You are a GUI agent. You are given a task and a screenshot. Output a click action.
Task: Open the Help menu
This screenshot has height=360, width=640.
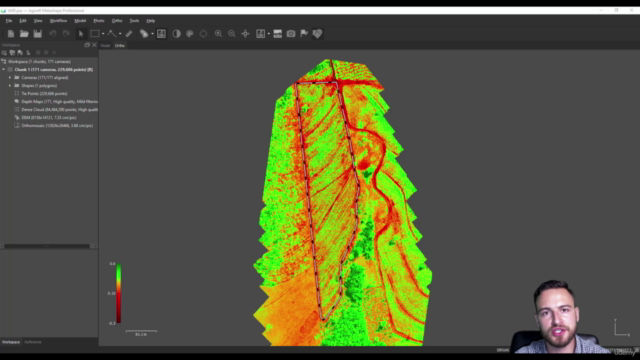coord(151,21)
